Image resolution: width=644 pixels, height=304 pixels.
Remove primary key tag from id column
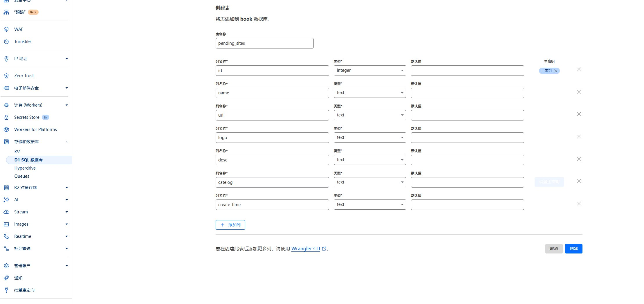(x=556, y=71)
